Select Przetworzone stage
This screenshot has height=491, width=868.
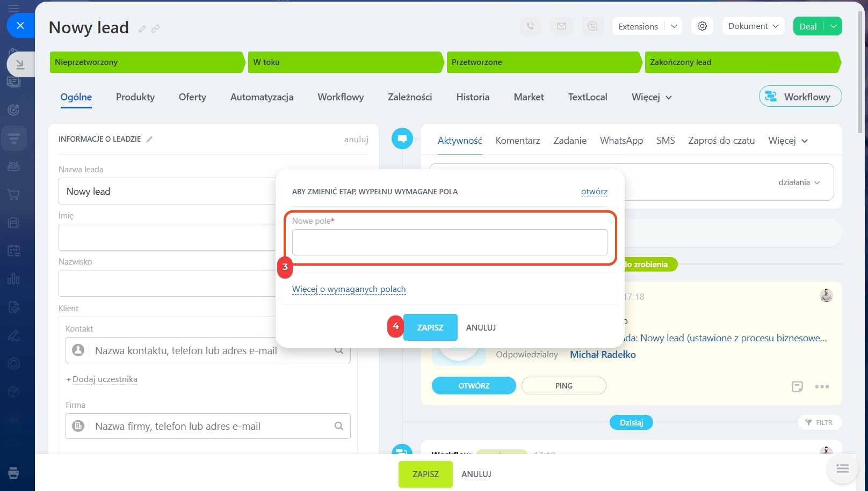pyautogui.click(x=544, y=62)
